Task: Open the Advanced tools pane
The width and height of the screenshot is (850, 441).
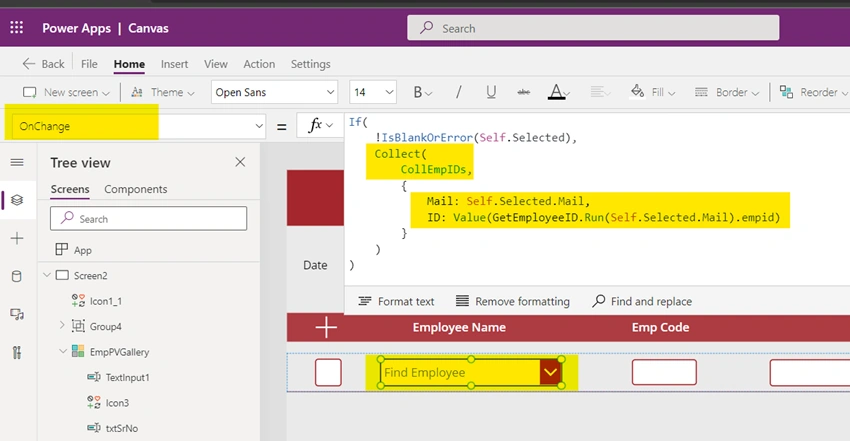Action: [x=17, y=353]
